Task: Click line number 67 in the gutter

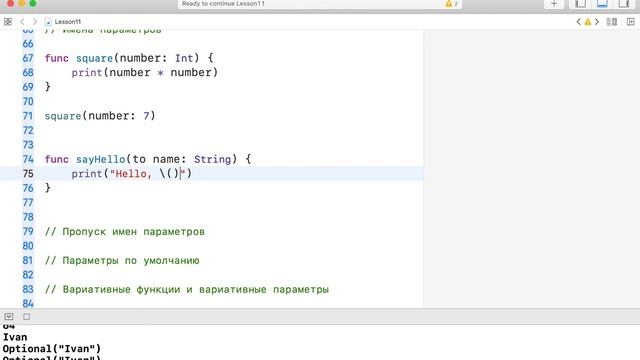Action: point(28,58)
